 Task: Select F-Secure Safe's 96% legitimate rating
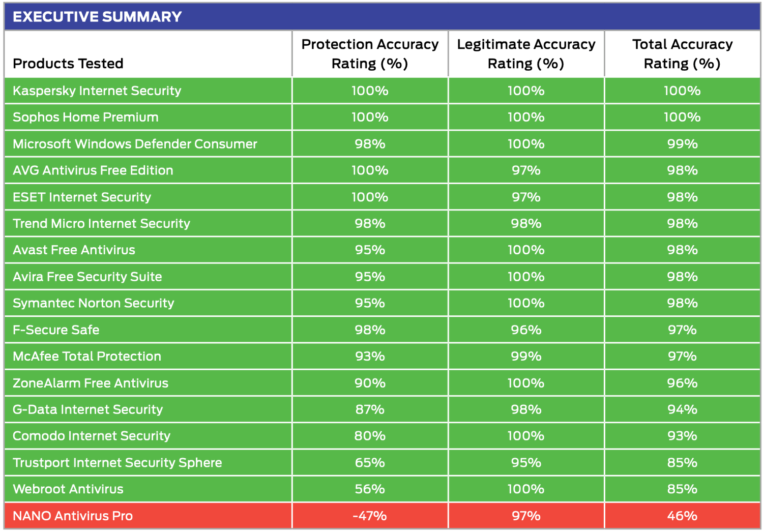coord(526,330)
